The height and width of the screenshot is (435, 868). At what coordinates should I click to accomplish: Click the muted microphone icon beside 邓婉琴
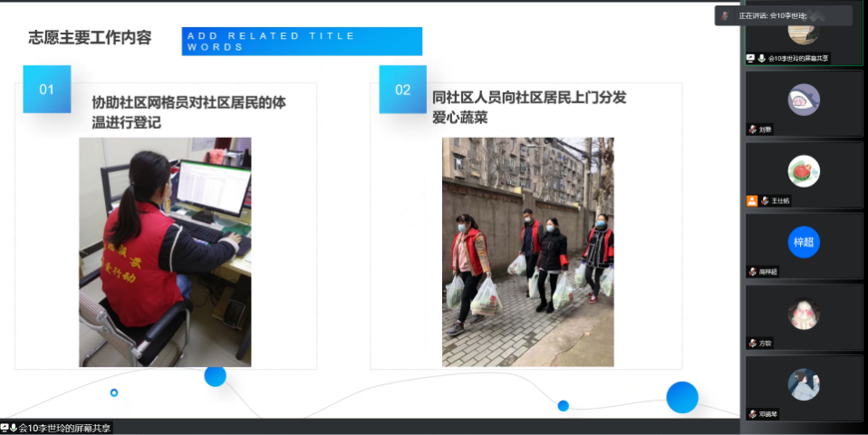click(752, 413)
